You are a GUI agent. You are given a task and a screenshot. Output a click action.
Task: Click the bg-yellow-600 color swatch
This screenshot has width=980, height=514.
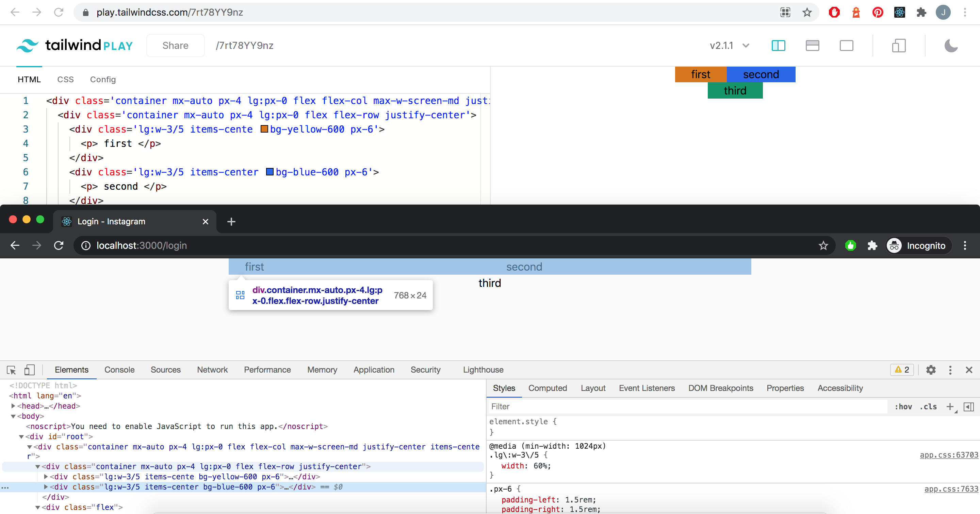point(264,129)
